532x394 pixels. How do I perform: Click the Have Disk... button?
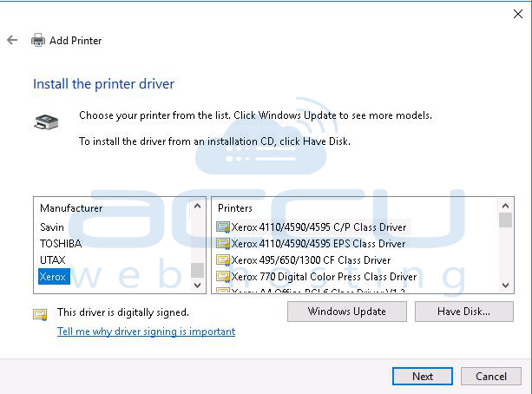pos(463,312)
